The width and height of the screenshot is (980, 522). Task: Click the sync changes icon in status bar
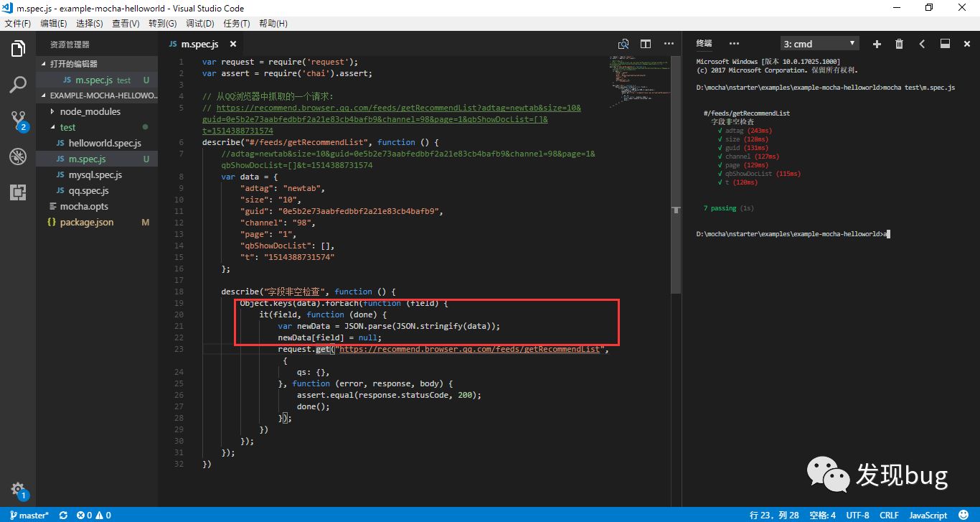coord(63,515)
